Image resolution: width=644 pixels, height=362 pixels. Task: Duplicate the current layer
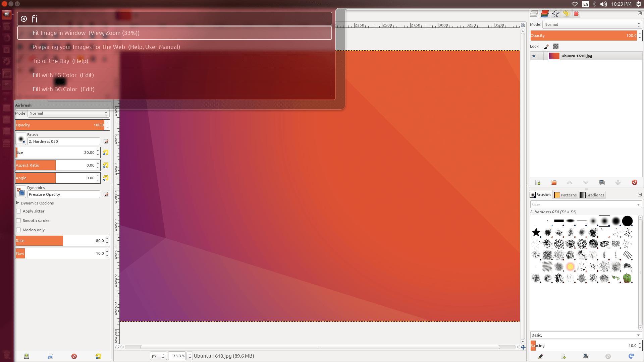coord(602,182)
